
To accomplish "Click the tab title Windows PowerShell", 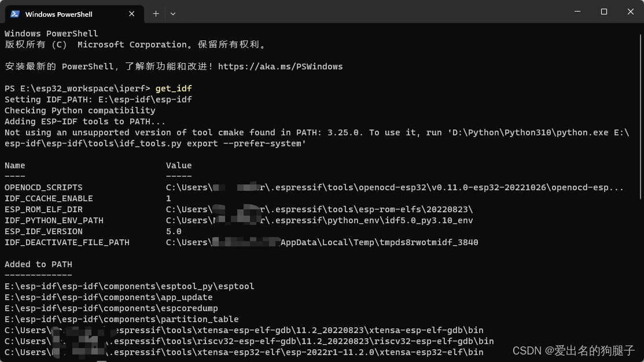I will 58,14.
